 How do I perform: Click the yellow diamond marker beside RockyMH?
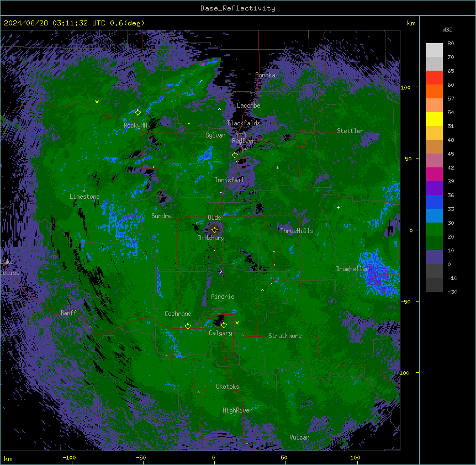(x=137, y=112)
